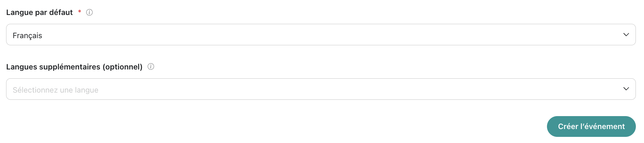This screenshot has width=644, height=143.
Task: Focus the Sélectionnez une langue placeholder text
Action: [x=56, y=90]
